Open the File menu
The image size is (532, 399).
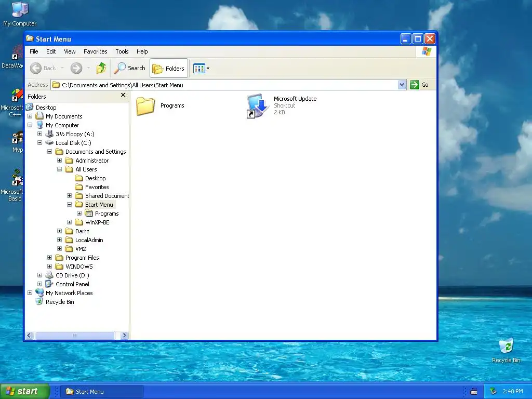[x=34, y=51]
